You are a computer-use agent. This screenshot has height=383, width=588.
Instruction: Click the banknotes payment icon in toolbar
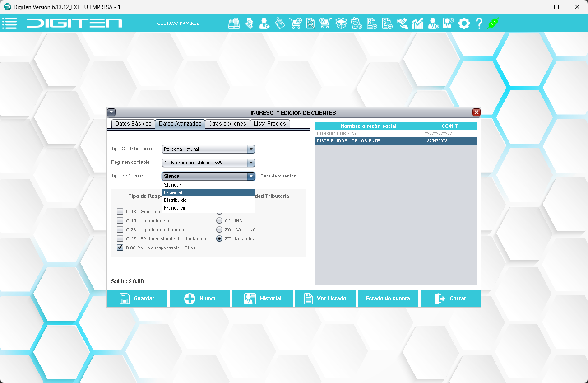(249, 23)
